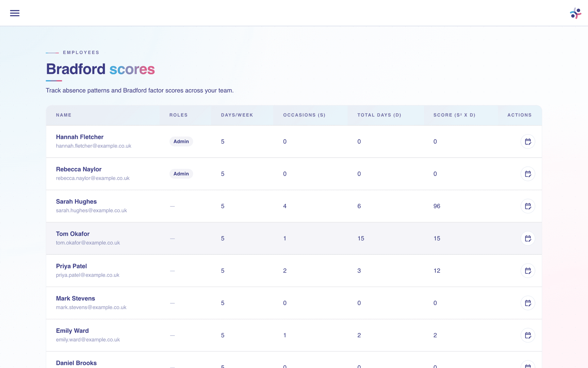
Task: Select Rebecca Naylor's name
Action: 79,169
